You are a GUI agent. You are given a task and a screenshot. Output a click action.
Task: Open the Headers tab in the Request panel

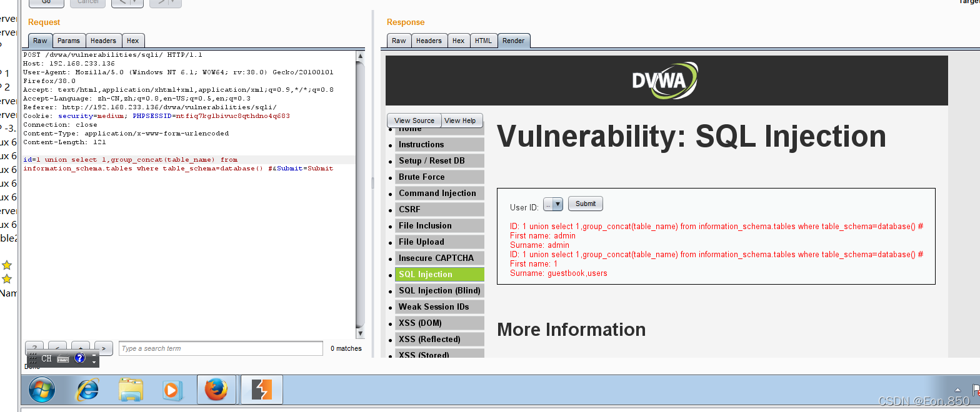point(103,41)
